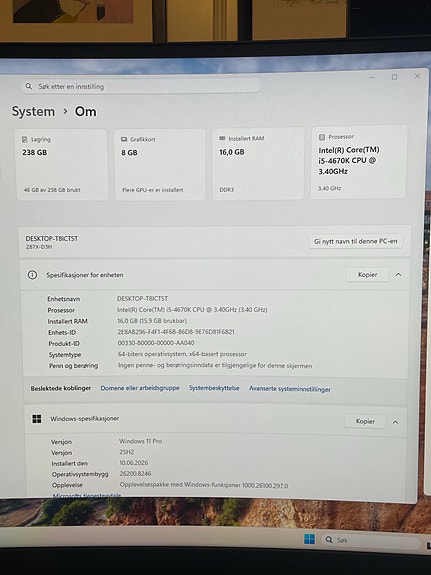Image resolution: width=431 pixels, height=575 pixels.
Task: Click the info icon beside Spesifikasjoner for enheten
Action: pyautogui.click(x=32, y=275)
